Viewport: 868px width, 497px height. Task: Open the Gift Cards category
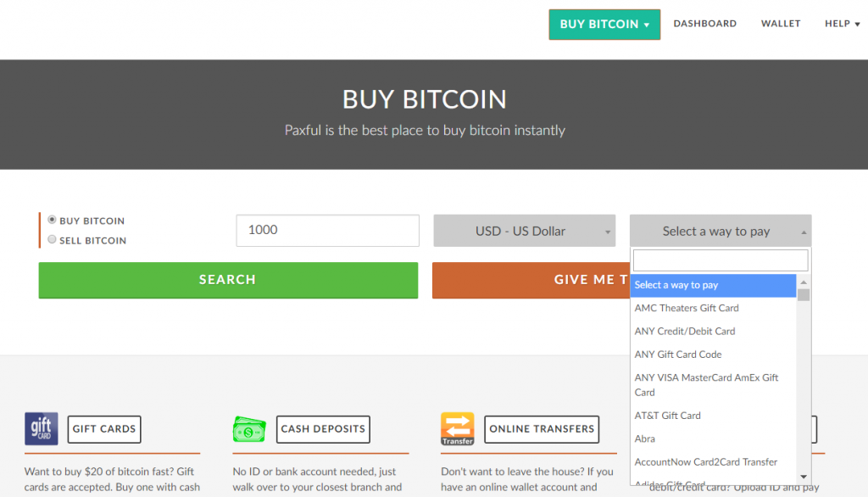coord(104,429)
